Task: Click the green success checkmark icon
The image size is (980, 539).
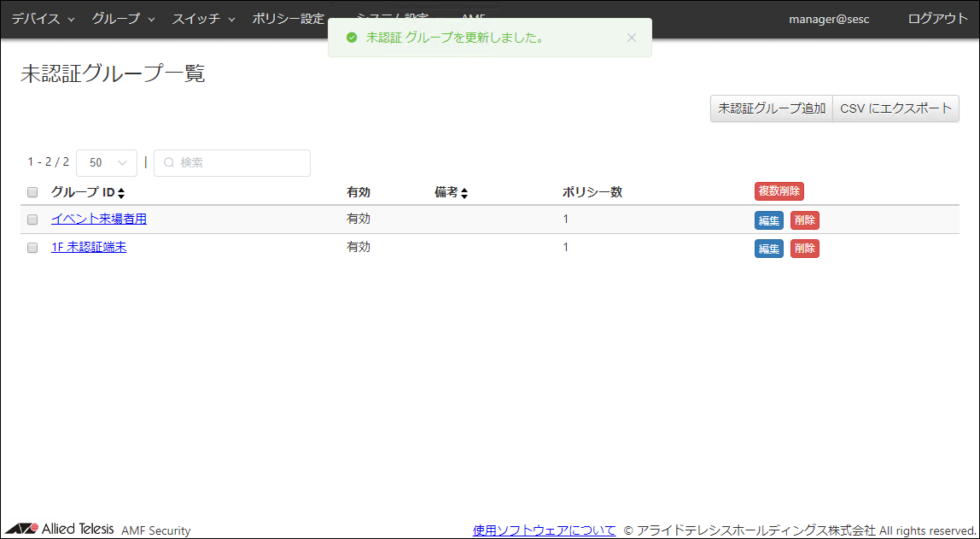Action: (351, 38)
